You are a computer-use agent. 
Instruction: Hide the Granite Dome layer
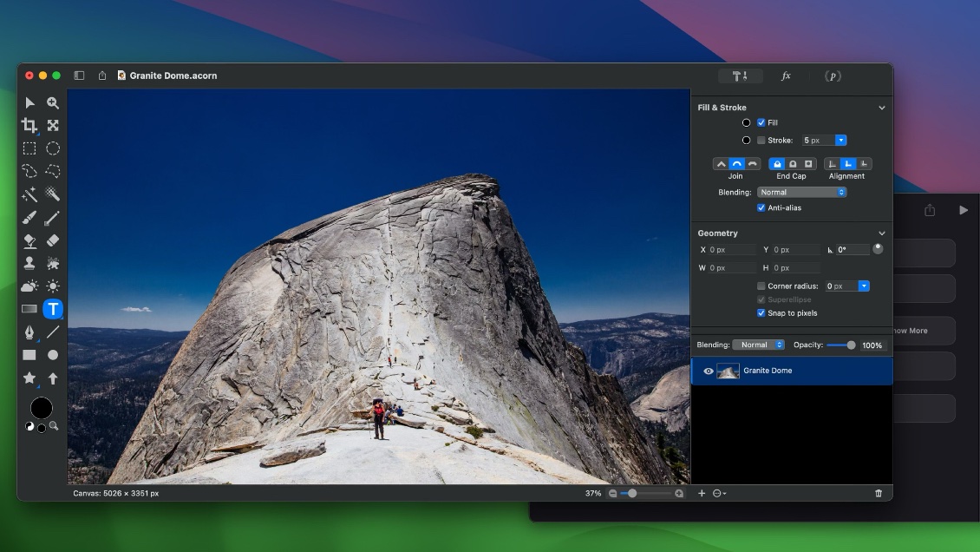708,371
